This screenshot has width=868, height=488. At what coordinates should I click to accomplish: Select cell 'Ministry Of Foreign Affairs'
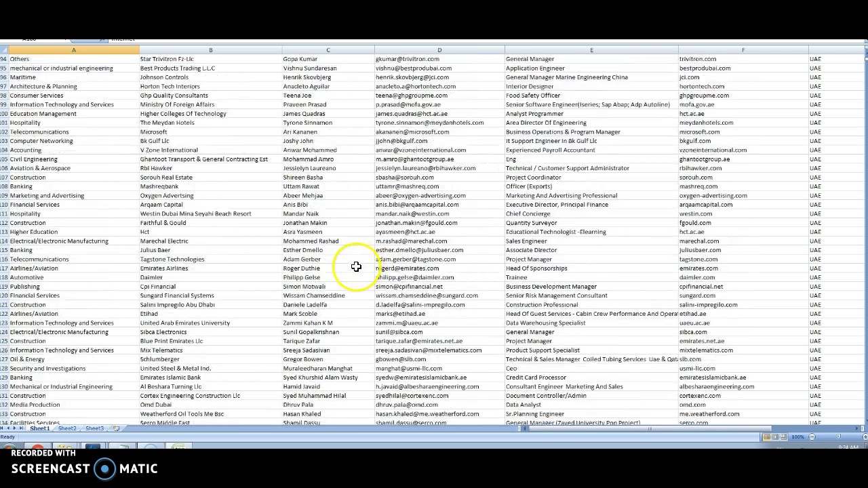[177, 105]
